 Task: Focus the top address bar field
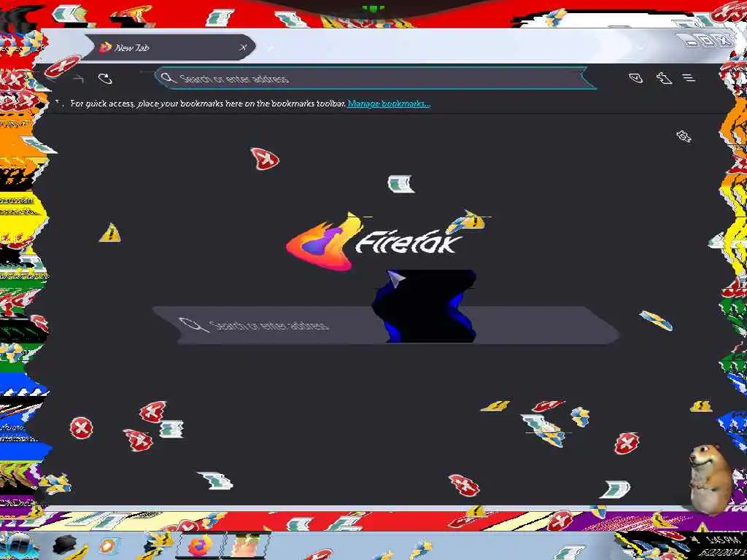(x=376, y=79)
